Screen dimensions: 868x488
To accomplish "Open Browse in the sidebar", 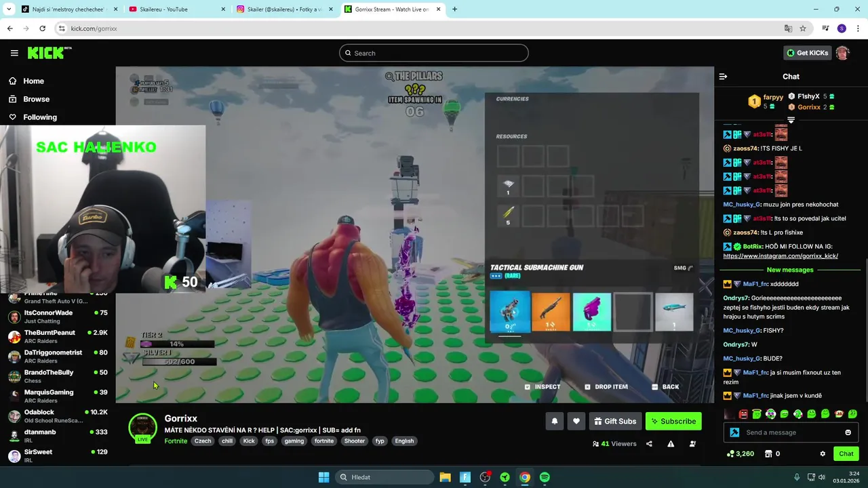I will click(36, 99).
